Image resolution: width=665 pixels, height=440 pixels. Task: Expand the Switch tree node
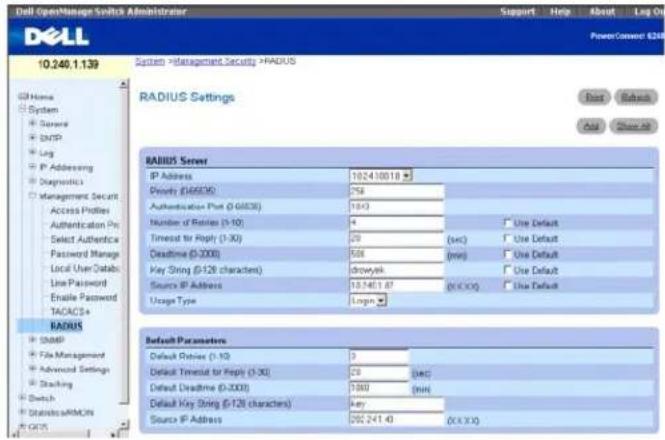[x=22, y=398]
